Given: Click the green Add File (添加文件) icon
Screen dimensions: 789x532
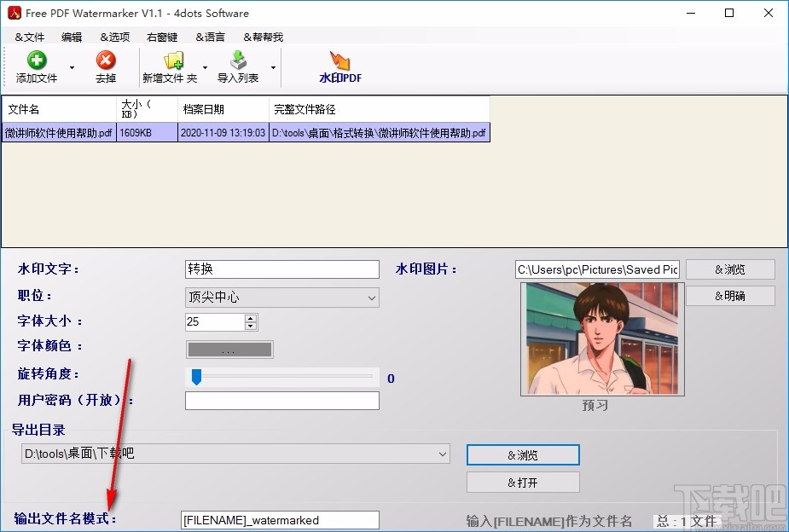Looking at the screenshot, I should coord(36,61).
